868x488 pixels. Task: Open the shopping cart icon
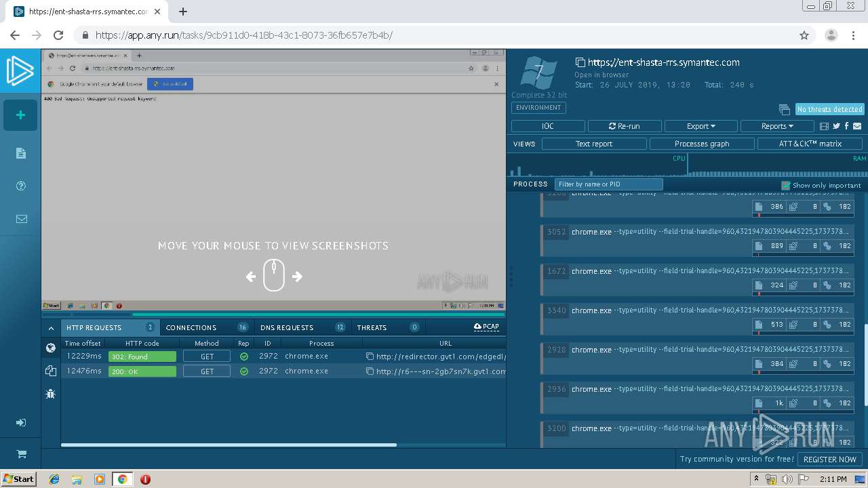tap(21, 454)
